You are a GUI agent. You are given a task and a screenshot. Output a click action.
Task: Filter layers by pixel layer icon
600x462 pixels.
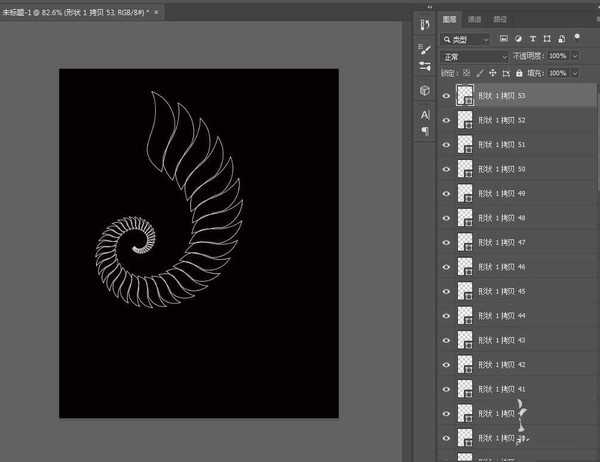coord(503,39)
